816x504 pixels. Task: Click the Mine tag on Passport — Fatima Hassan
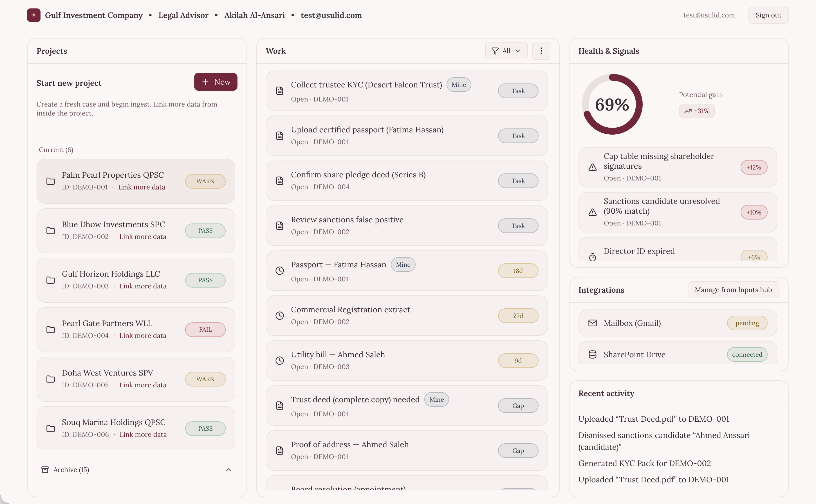click(403, 265)
